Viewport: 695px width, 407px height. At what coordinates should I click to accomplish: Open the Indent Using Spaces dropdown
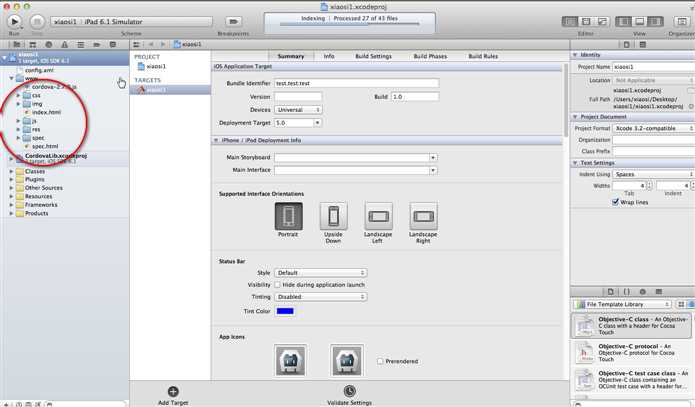tap(653, 174)
